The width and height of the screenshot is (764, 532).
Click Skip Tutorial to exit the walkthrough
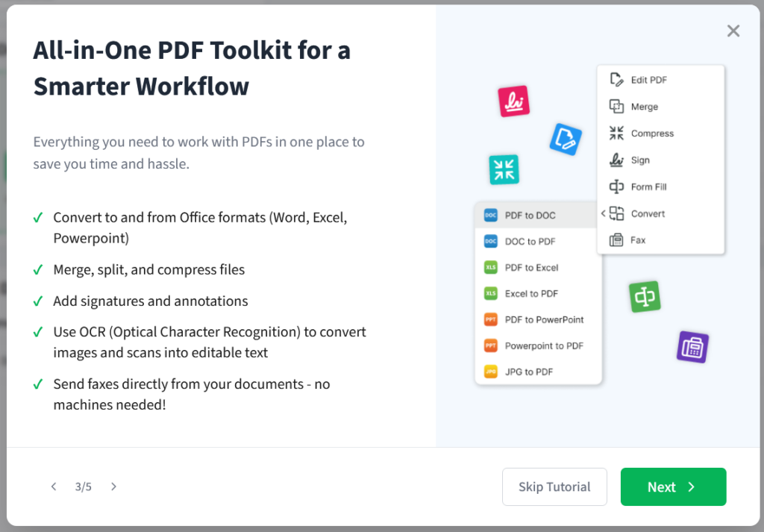tap(554, 486)
